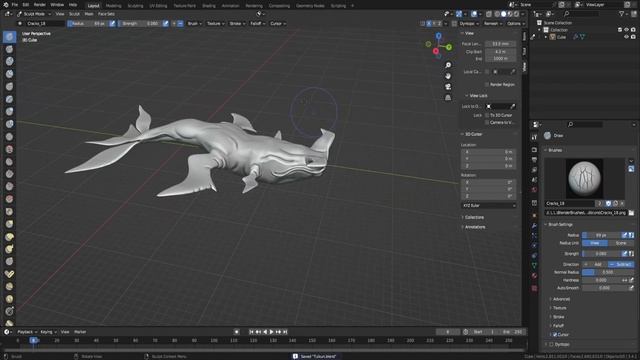Open the Texture properties checker tab

click(x=534, y=289)
